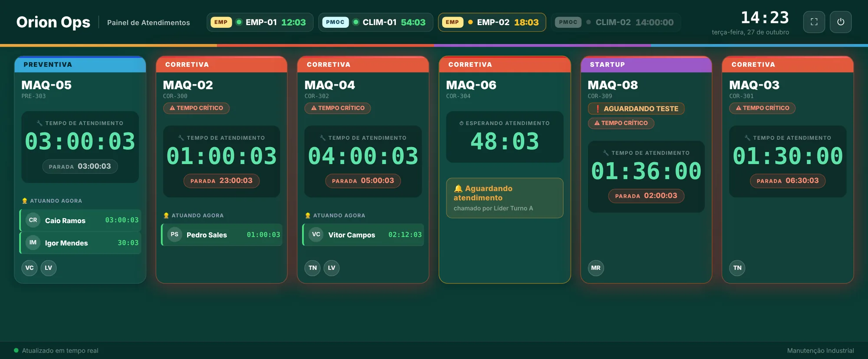Viewport: 868px width, 359px height.
Task: Click TEMPO CRÍTICO badge on MAQ-02
Action: (x=196, y=108)
